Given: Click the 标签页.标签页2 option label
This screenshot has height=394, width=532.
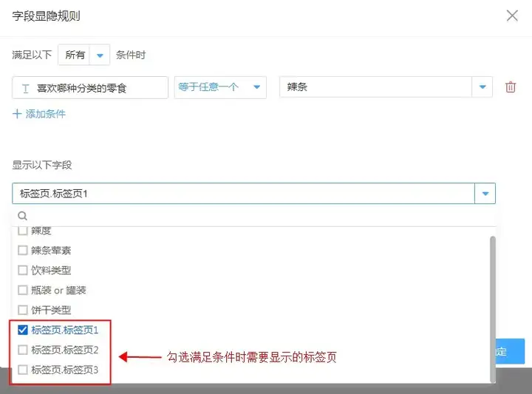Looking at the screenshot, I should [64, 350].
